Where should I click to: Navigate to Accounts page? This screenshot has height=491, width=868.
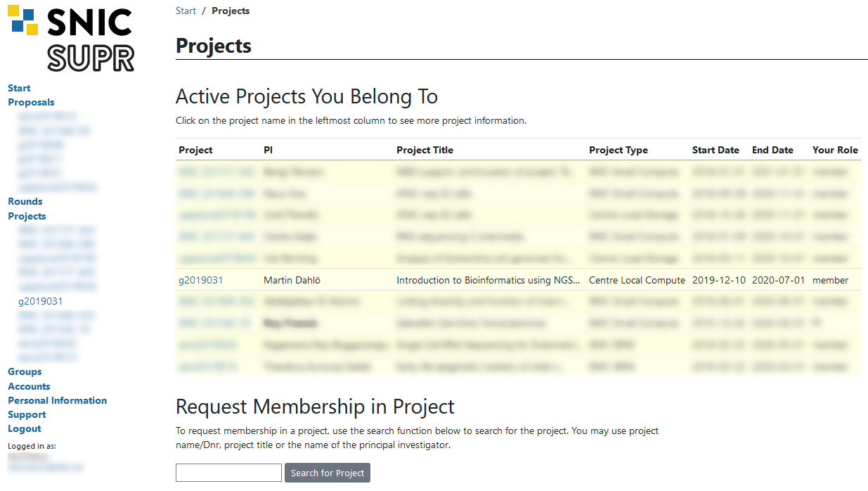29,386
